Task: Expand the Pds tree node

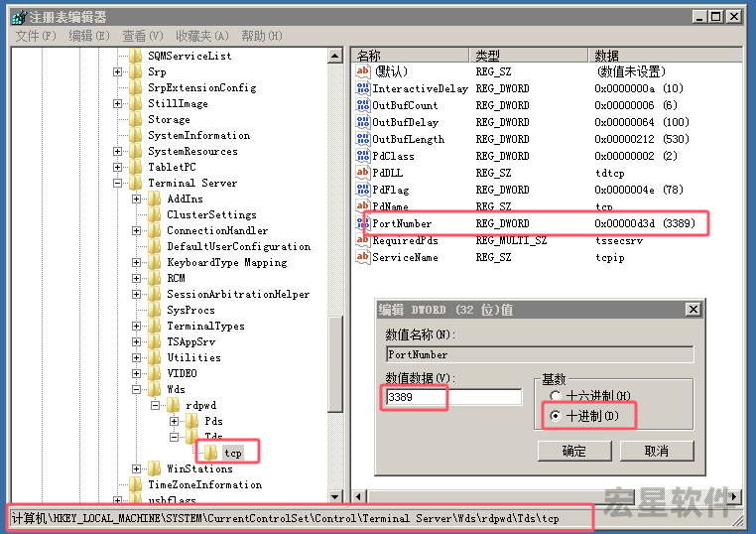Action: pos(176,421)
